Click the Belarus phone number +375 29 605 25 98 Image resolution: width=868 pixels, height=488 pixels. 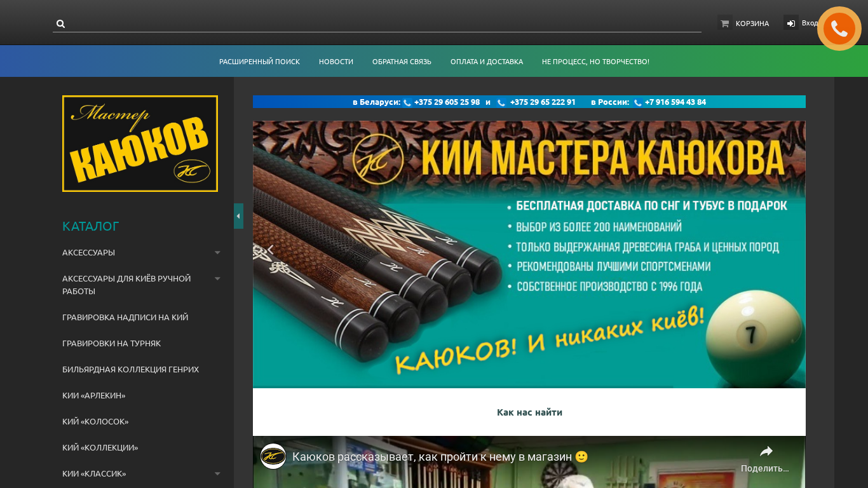[447, 102]
